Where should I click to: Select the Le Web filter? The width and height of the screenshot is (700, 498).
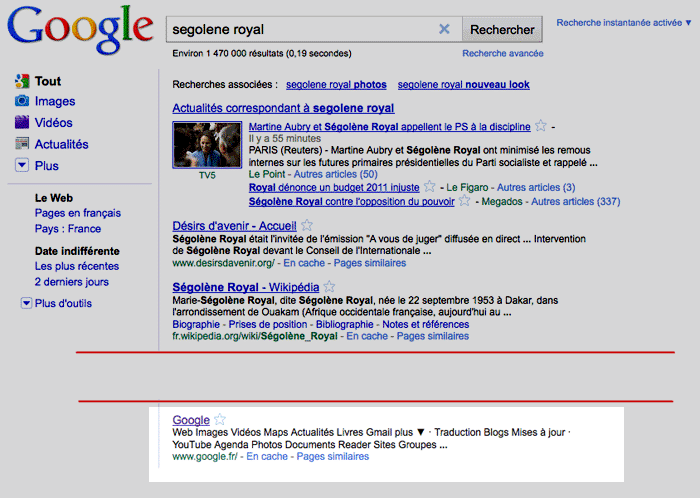click(x=54, y=198)
